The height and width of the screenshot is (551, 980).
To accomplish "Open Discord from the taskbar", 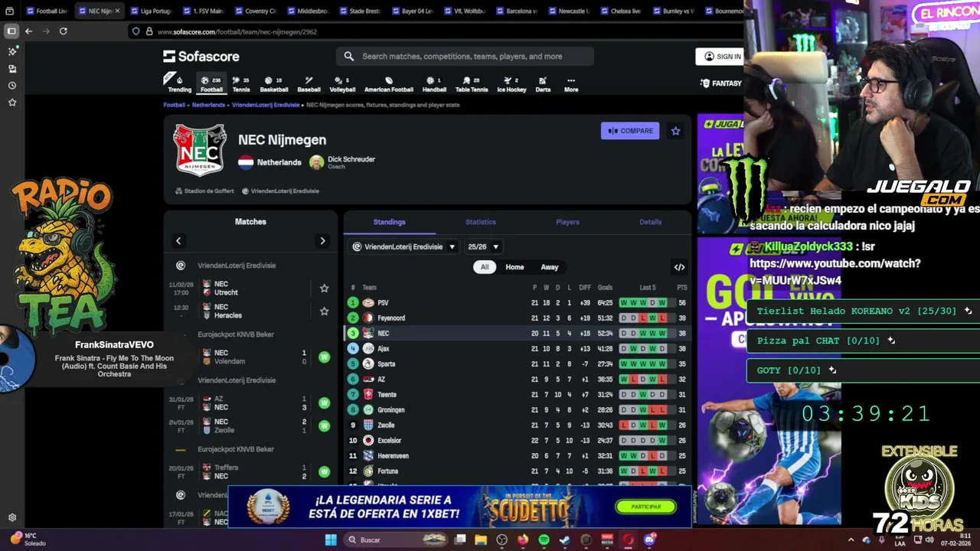I will click(650, 540).
